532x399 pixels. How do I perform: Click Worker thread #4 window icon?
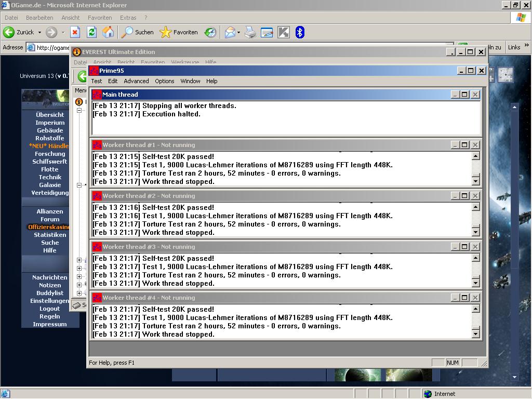(x=97, y=298)
